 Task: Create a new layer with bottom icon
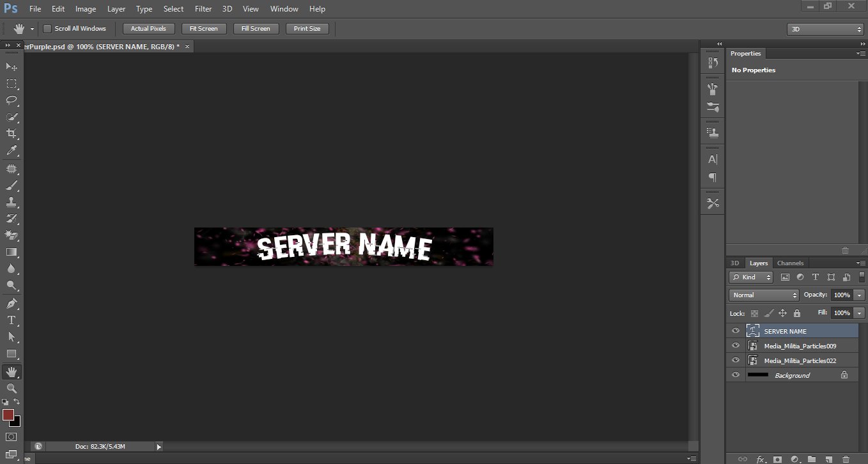pos(829,460)
